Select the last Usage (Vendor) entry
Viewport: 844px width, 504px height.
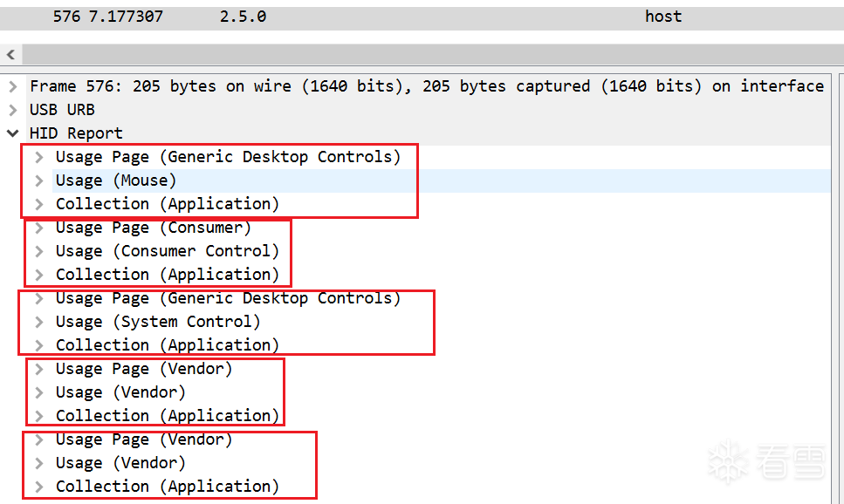(x=120, y=463)
